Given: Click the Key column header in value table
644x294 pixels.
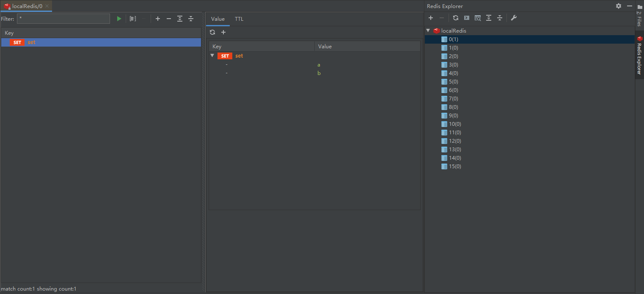Looking at the screenshot, I should click(x=261, y=47).
